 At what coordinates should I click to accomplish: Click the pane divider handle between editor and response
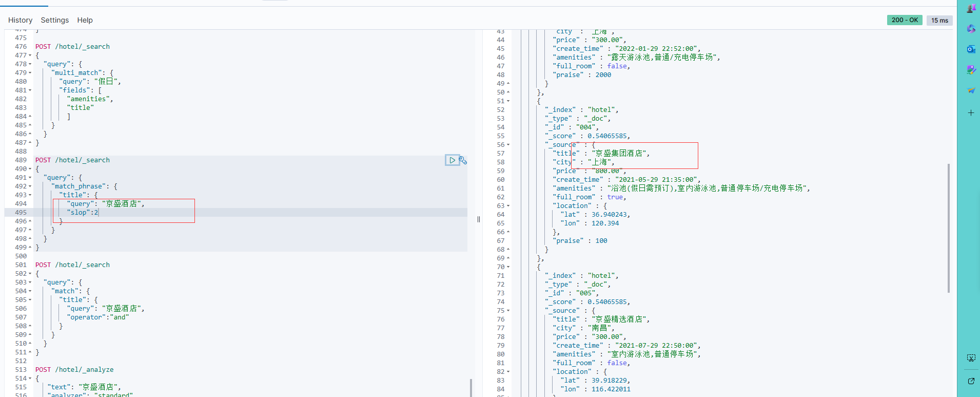click(479, 219)
